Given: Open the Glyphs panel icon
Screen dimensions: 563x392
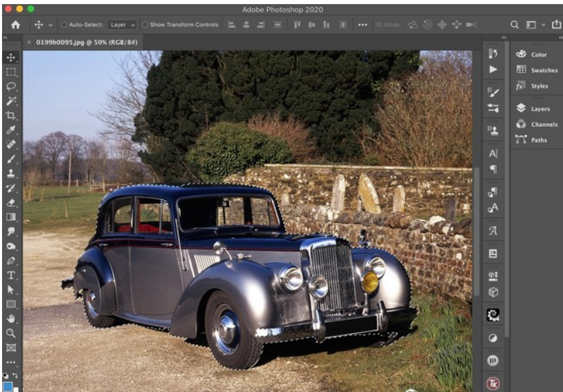Looking at the screenshot, I should [493, 230].
